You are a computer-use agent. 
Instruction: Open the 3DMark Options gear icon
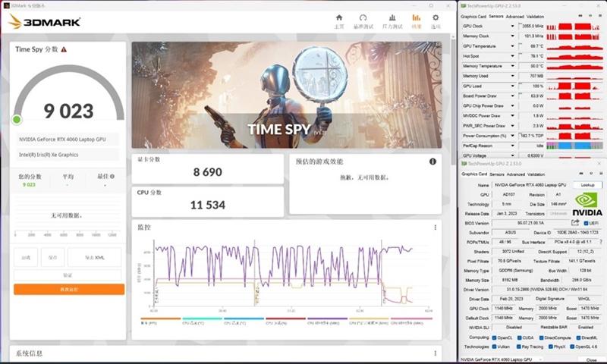tap(436, 17)
